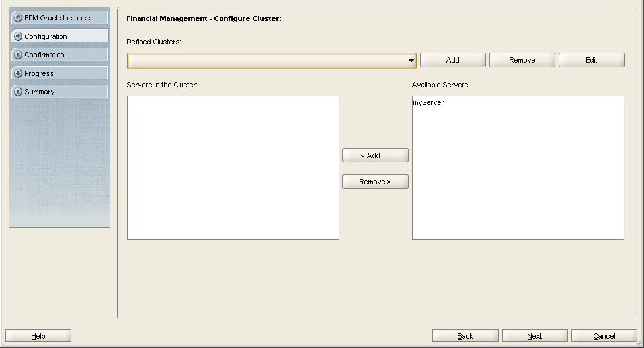
Task: Click the Cancel button
Action: pyautogui.click(x=604, y=335)
